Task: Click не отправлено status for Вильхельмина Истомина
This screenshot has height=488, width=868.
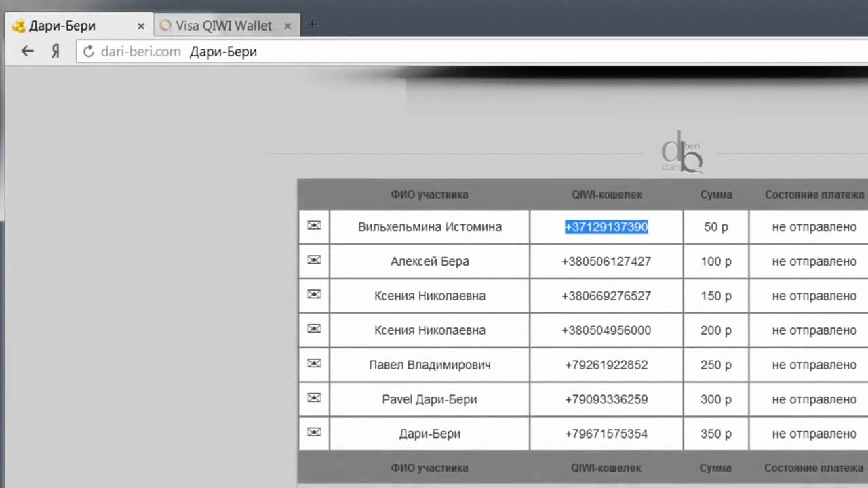Action: click(814, 227)
